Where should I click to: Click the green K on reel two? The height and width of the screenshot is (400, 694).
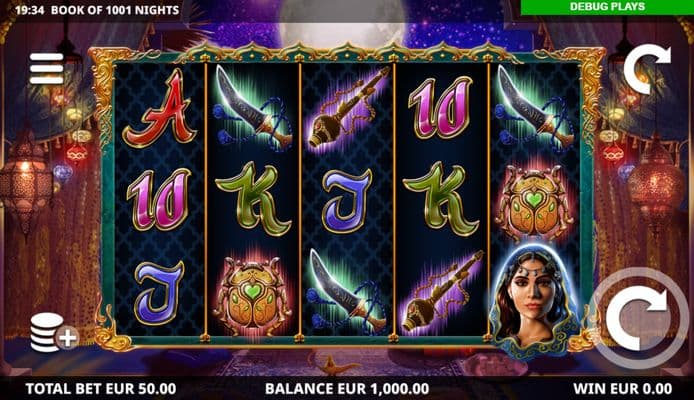click(x=253, y=199)
